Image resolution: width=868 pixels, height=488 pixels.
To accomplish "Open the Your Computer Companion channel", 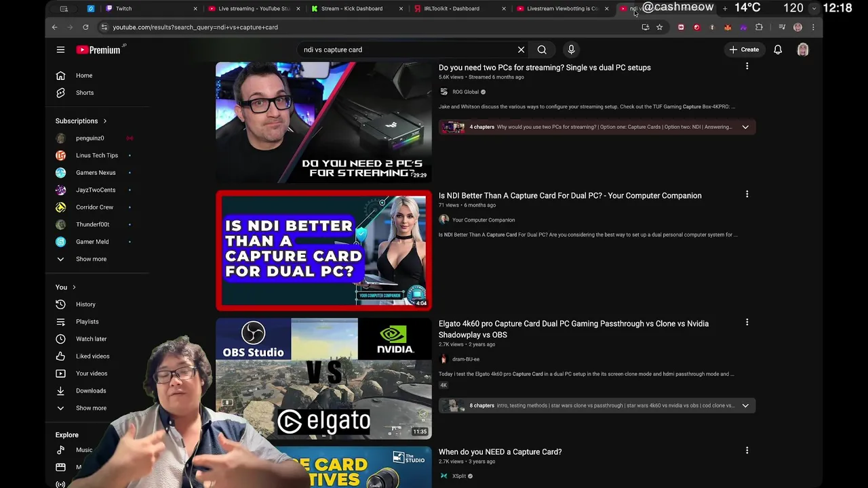I will [484, 220].
